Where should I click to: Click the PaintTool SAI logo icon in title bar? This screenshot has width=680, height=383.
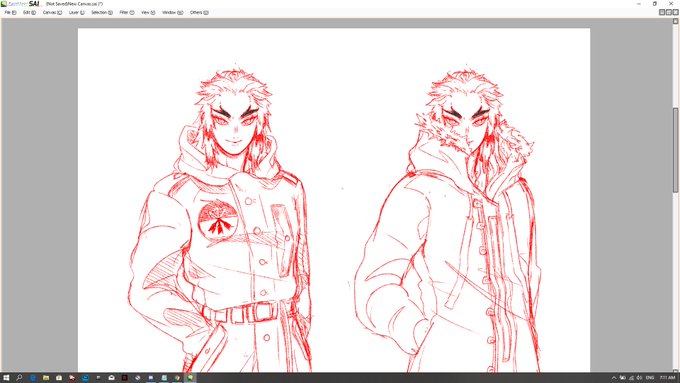coord(4,3)
